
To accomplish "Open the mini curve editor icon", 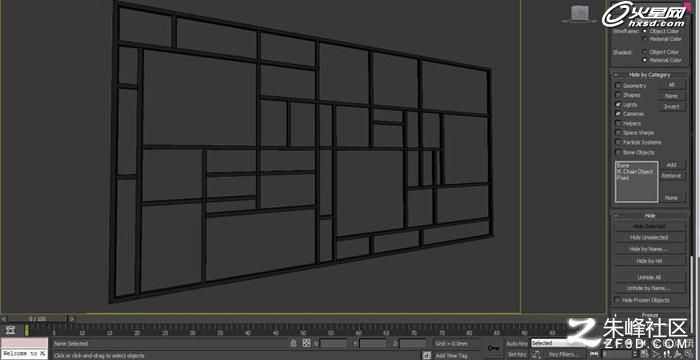I will point(10,330).
